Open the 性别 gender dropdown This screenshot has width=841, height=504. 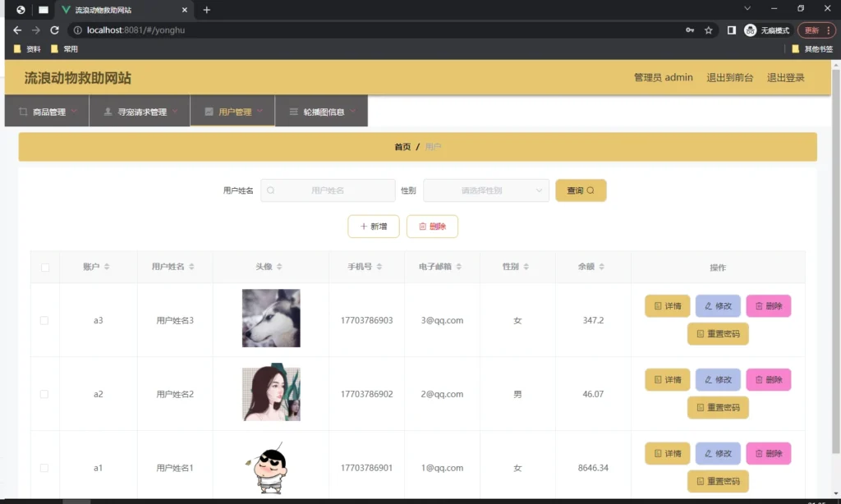point(486,190)
